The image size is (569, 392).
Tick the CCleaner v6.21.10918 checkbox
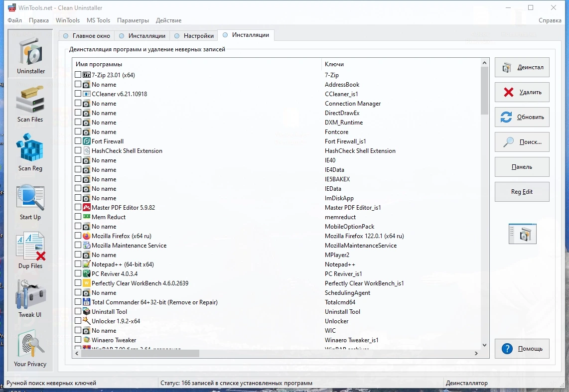pos(78,94)
